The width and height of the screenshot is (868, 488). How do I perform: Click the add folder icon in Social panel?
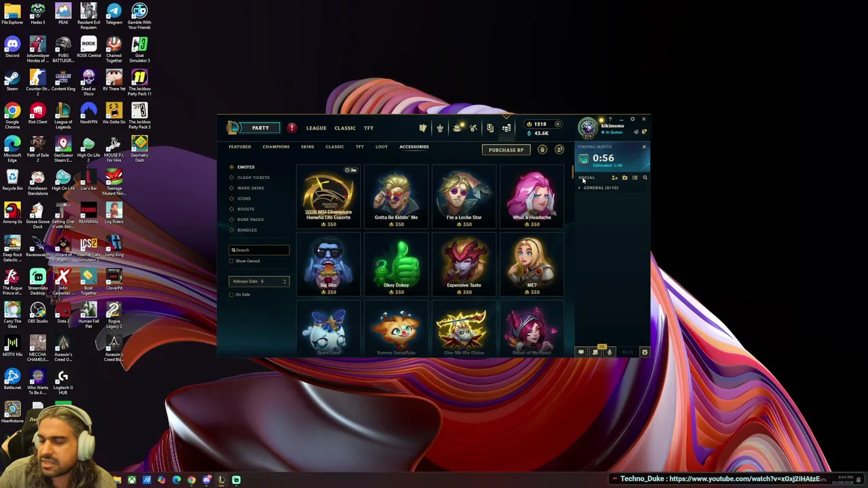click(625, 178)
